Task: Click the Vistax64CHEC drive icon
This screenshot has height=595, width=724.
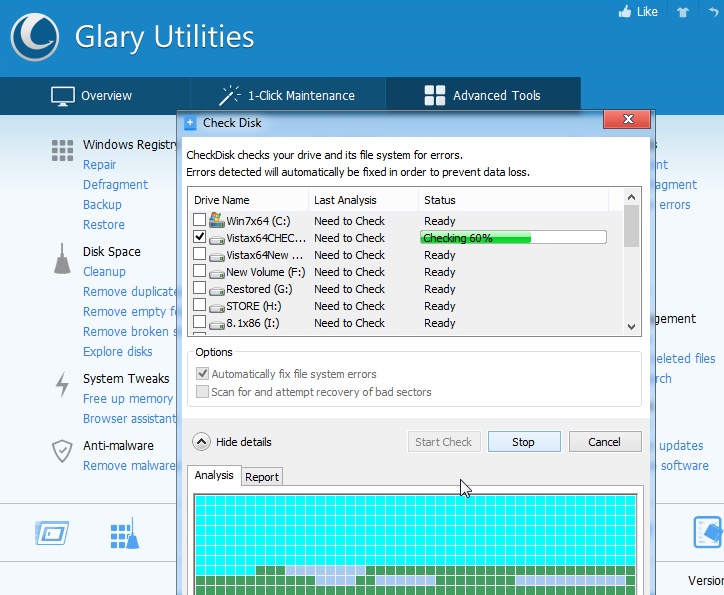Action: click(217, 240)
